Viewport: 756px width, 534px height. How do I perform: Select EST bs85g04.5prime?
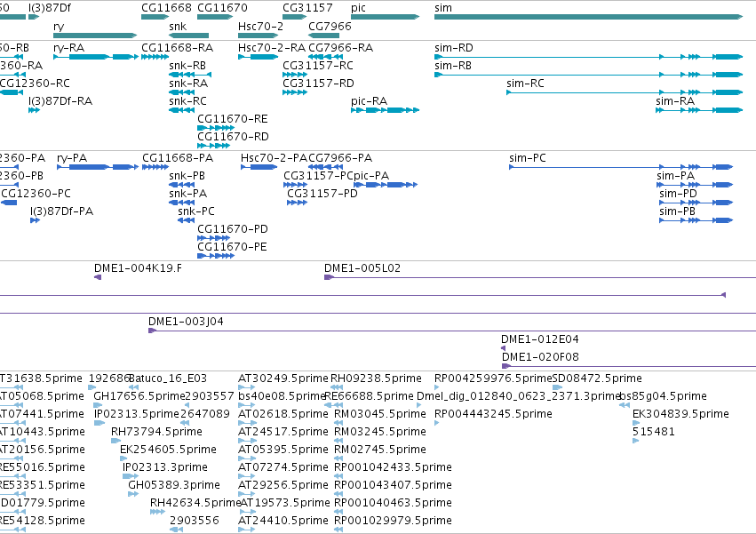point(625,405)
